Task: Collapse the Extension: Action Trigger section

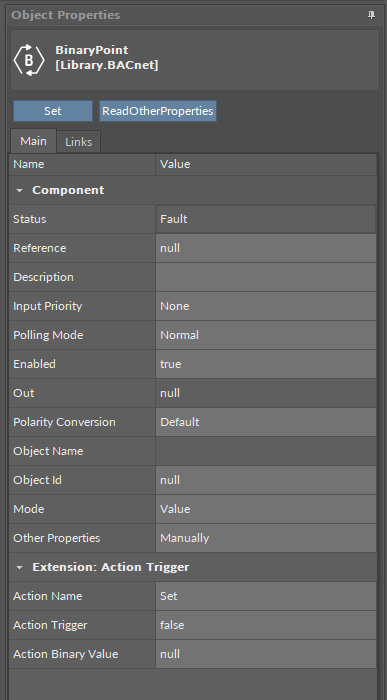Action: coord(19,567)
